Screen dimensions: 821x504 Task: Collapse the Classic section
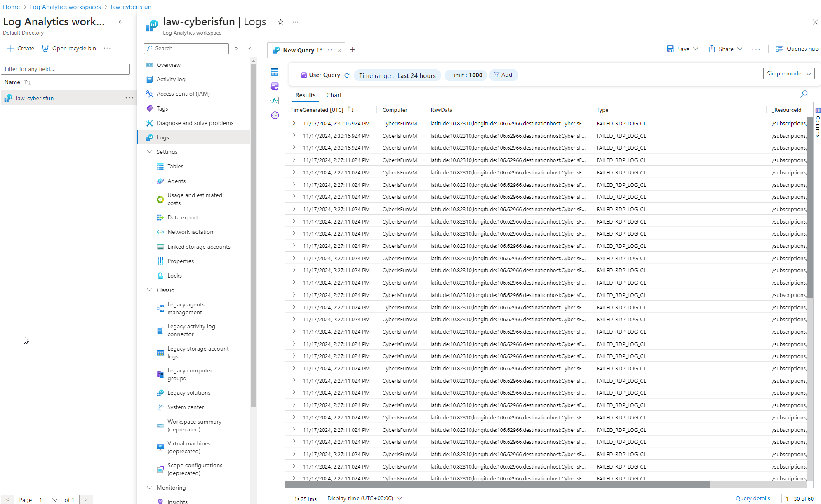(x=150, y=290)
